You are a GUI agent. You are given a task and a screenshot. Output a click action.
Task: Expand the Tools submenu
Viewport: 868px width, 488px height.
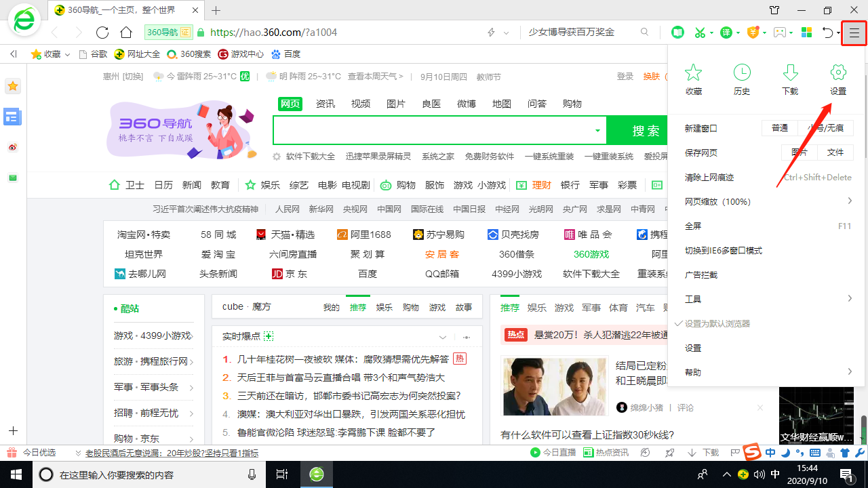click(766, 299)
